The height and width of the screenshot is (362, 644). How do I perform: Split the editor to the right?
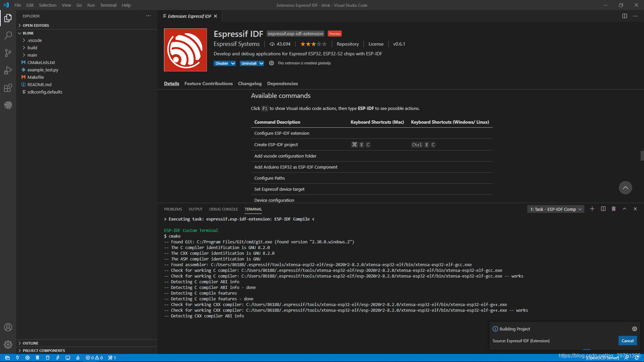[x=625, y=16]
